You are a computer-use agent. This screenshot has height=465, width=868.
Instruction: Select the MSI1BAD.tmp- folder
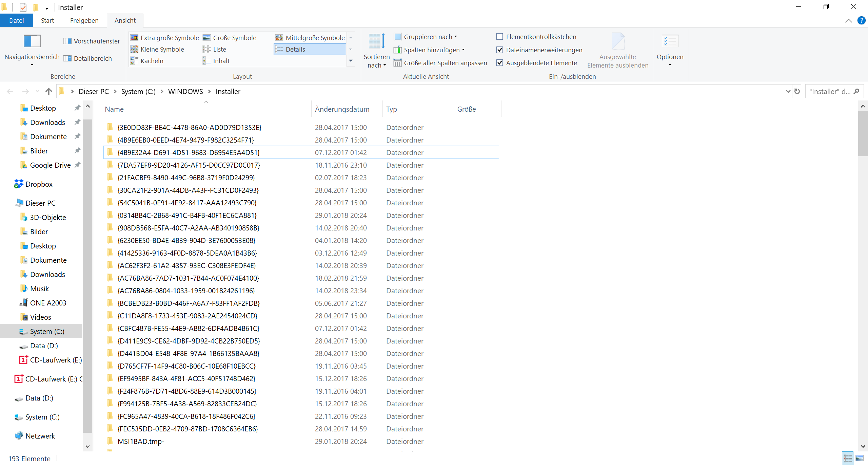tap(301, 441)
